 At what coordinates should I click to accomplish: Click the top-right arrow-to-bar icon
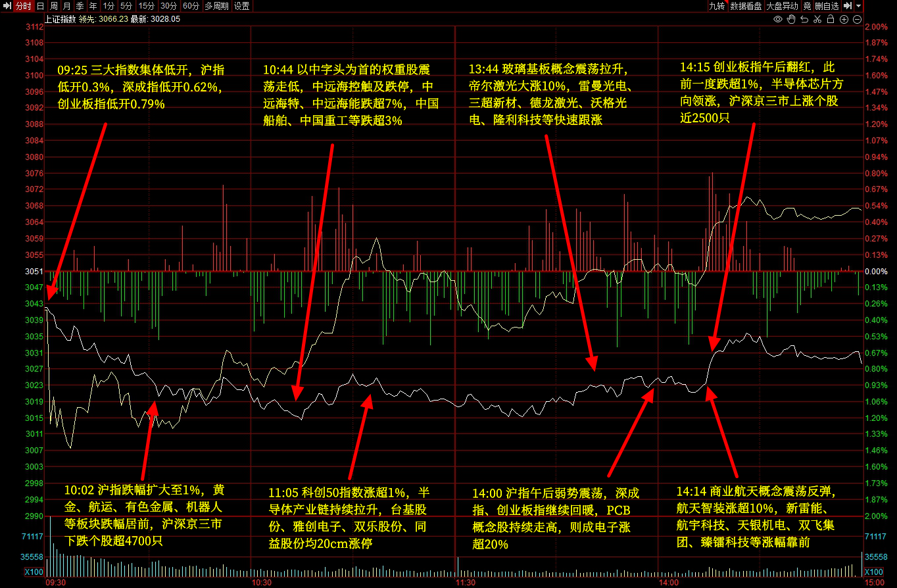848,6
